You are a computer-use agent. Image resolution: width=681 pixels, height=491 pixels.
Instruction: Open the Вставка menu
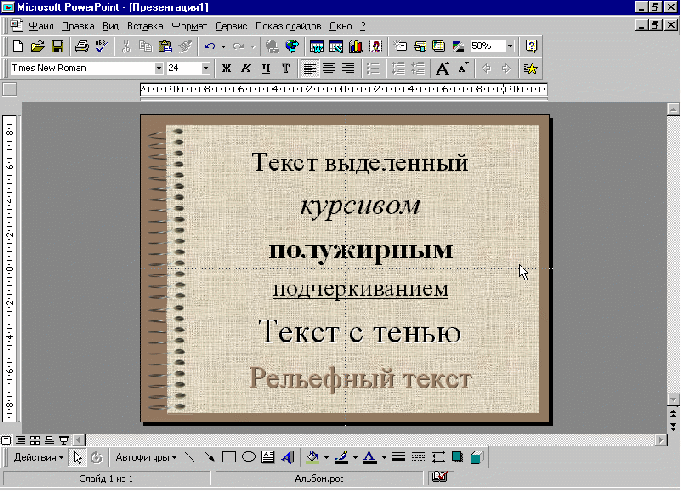(x=145, y=26)
